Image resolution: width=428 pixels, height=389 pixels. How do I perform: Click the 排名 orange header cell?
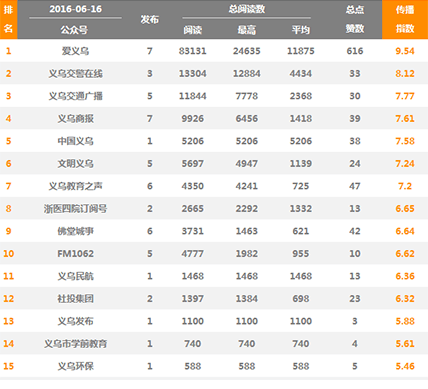[x=8, y=19]
